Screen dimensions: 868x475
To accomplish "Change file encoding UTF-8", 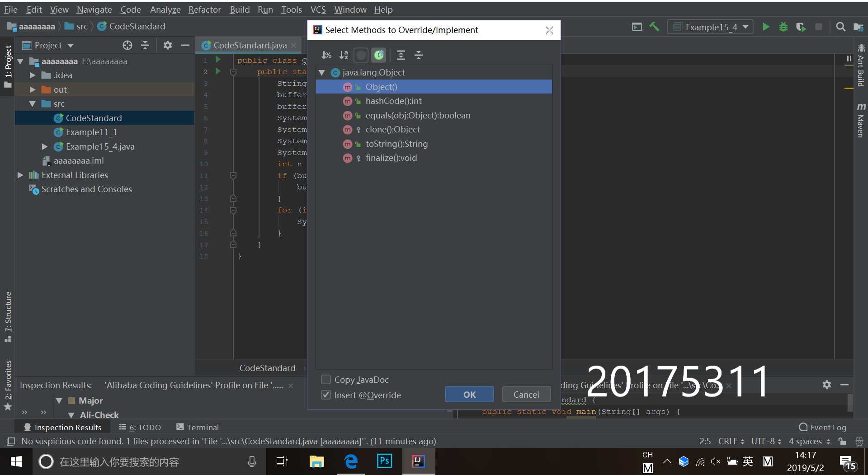I will coord(766,441).
